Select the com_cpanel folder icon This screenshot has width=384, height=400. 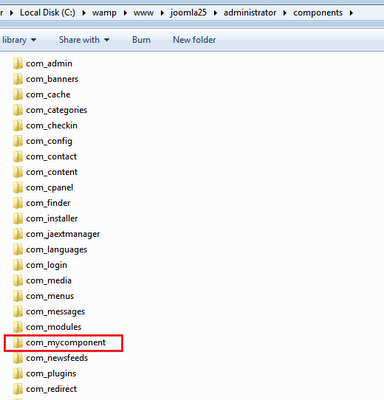point(18,187)
